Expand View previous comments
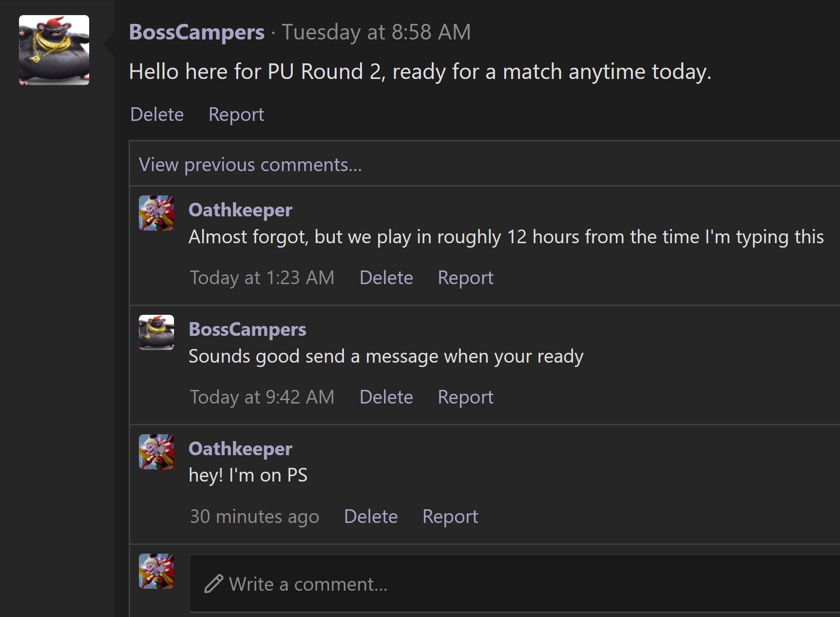Viewport: 840px width, 617px height. click(250, 165)
